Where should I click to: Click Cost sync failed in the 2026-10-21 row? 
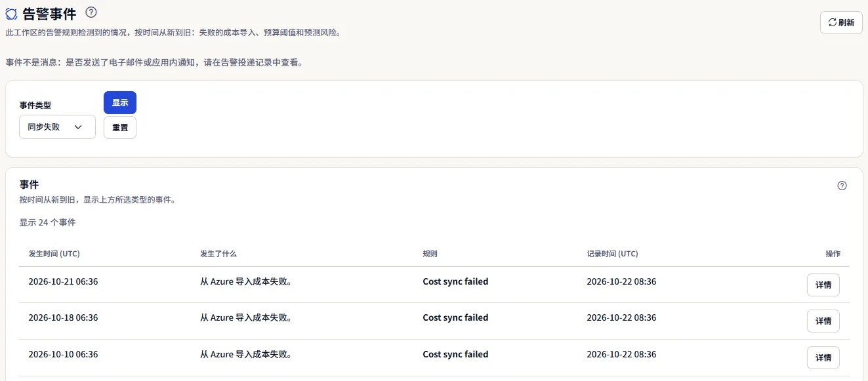click(x=455, y=282)
